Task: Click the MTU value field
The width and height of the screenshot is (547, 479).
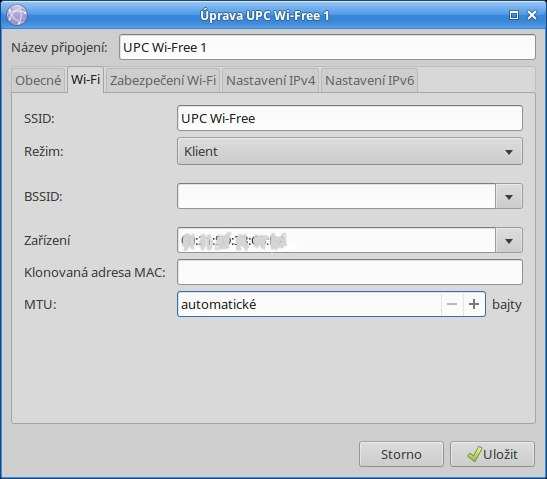Action: click(309, 304)
